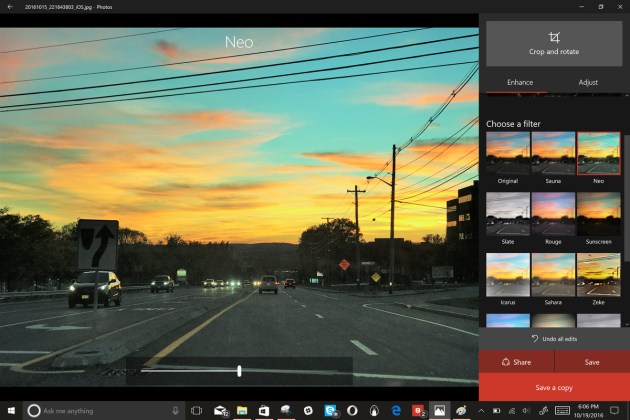Apply the Zeke filter
The image size is (630, 420).
[x=598, y=275]
